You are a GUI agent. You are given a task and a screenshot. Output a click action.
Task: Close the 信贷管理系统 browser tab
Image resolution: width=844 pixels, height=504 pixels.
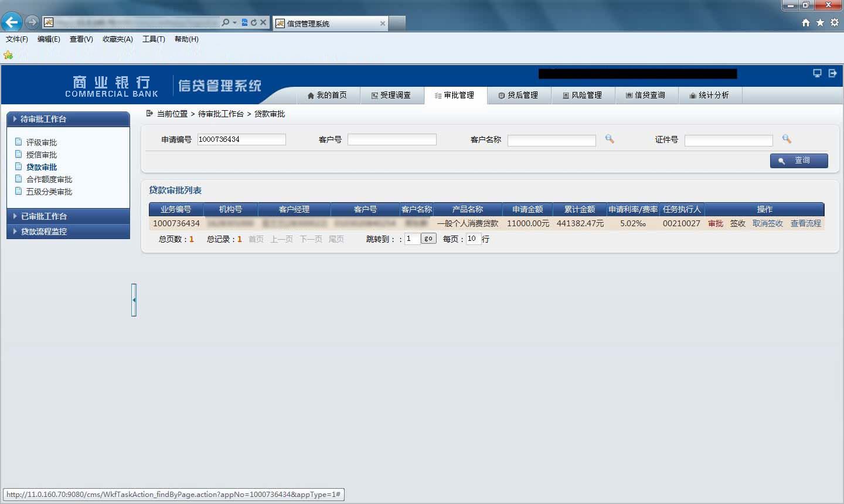coord(383,23)
